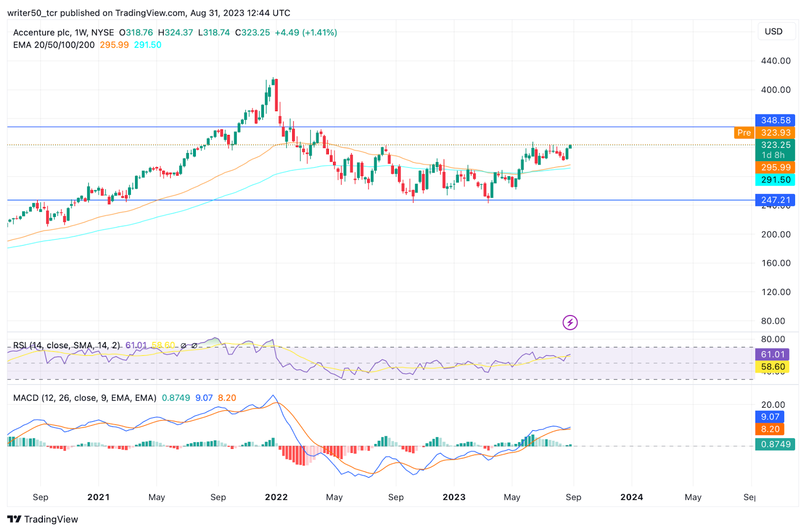Click the orange 295.99 EMA axis label

pyautogui.click(x=775, y=167)
